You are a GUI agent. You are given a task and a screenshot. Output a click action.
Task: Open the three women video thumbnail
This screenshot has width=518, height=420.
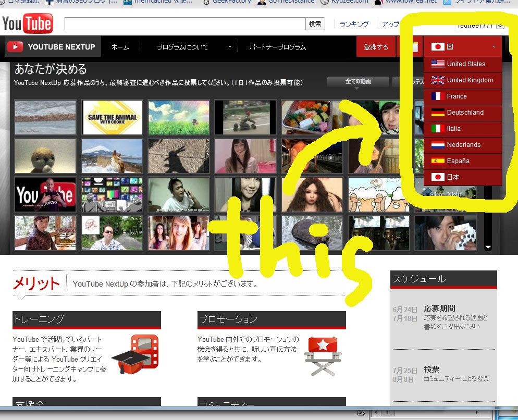pyautogui.click(x=179, y=233)
